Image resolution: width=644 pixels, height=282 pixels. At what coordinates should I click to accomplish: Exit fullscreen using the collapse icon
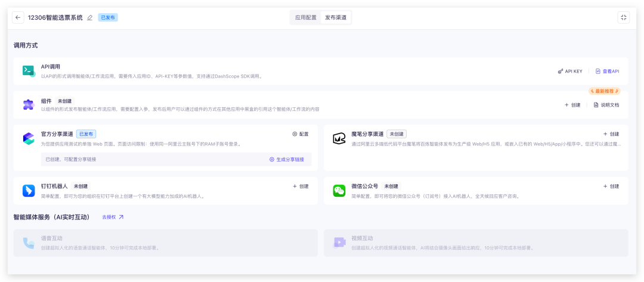[x=624, y=18]
